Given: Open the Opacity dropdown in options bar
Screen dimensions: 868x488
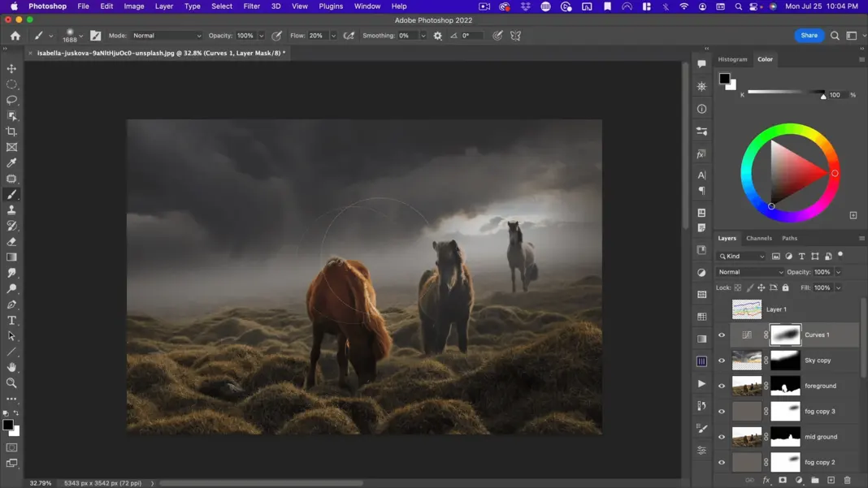Looking at the screenshot, I should click(261, 36).
